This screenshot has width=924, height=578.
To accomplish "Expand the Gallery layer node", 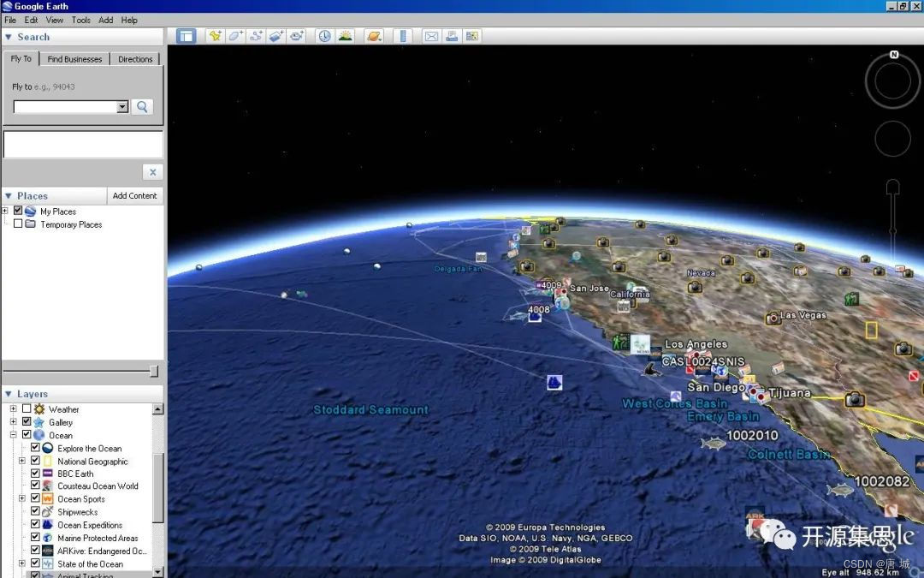I will (x=13, y=421).
